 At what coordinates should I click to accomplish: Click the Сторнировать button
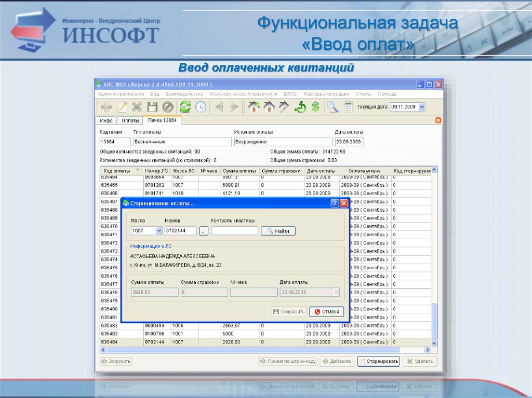[x=378, y=361]
